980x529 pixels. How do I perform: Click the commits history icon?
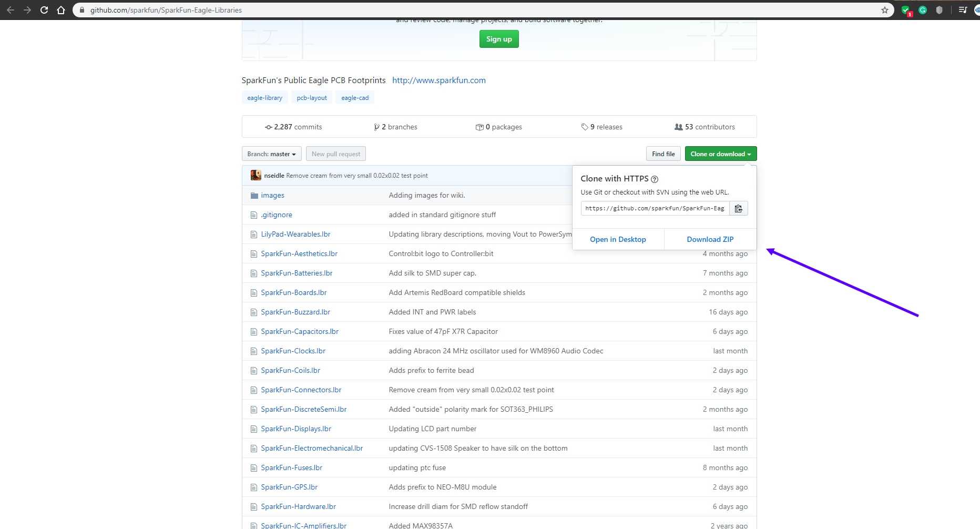(269, 127)
